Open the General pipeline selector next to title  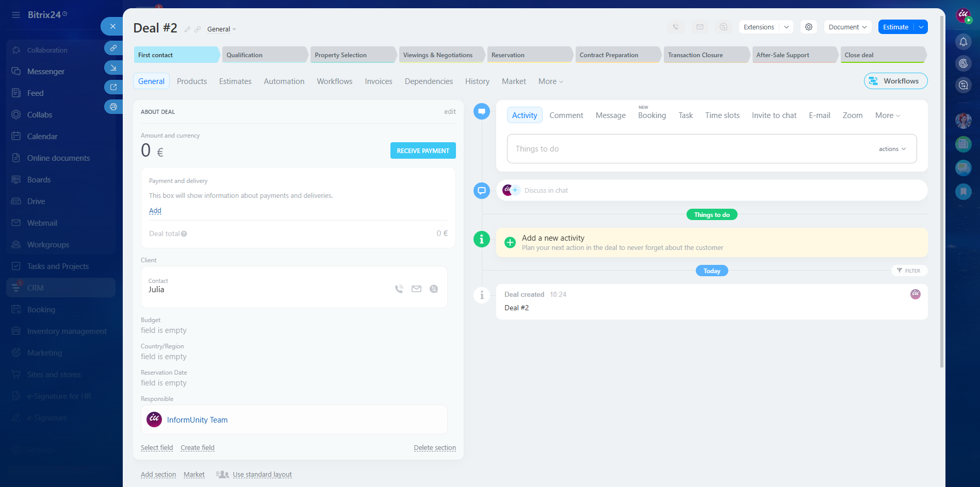(221, 29)
